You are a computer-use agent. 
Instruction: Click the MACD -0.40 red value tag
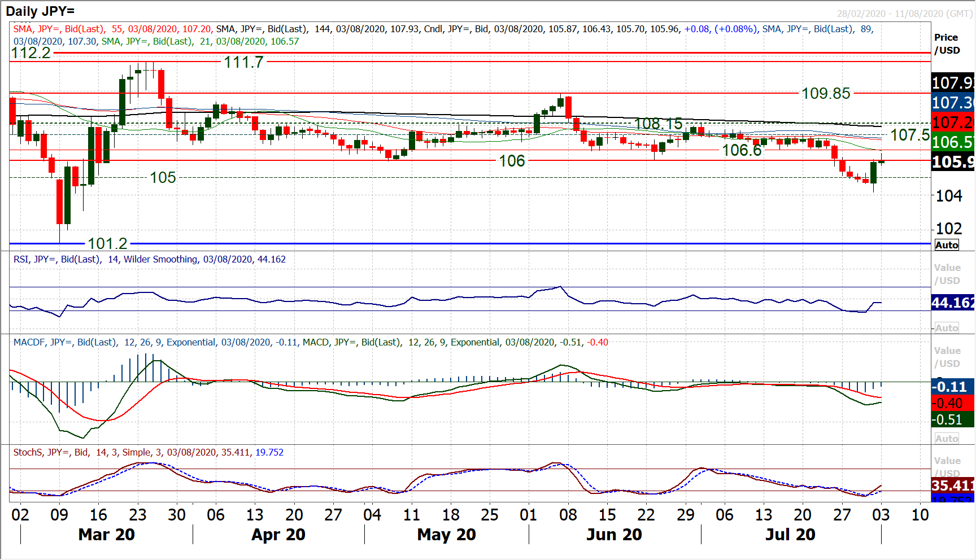tap(952, 404)
